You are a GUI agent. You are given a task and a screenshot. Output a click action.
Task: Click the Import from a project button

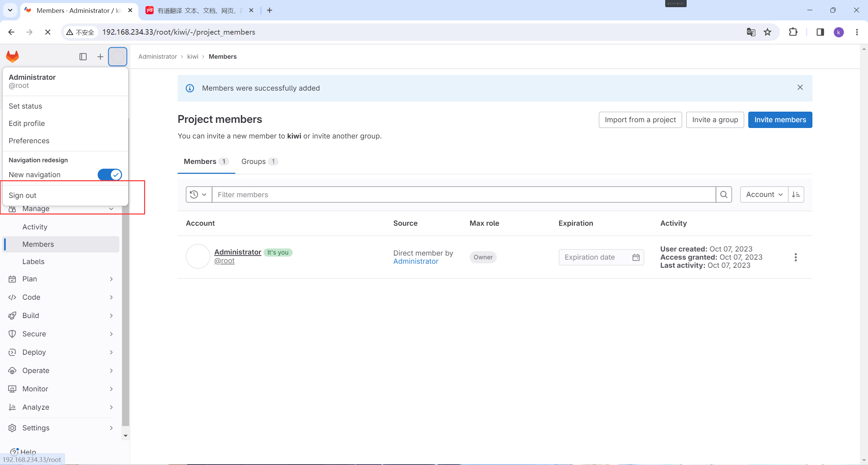pyautogui.click(x=640, y=120)
